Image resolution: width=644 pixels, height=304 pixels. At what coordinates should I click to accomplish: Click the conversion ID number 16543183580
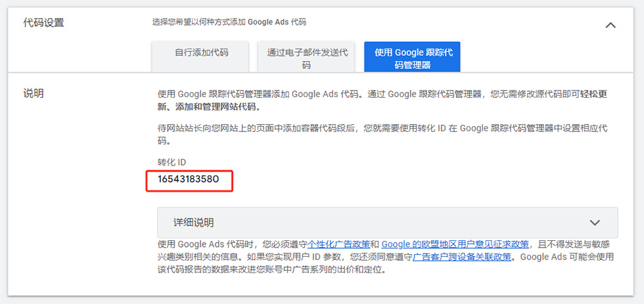pyautogui.click(x=187, y=179)
